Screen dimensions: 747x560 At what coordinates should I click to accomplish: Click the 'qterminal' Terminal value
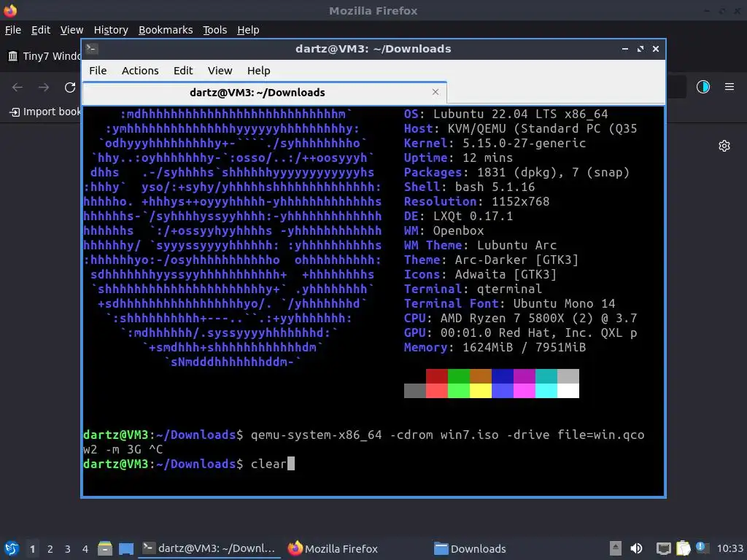coord(509,289)
